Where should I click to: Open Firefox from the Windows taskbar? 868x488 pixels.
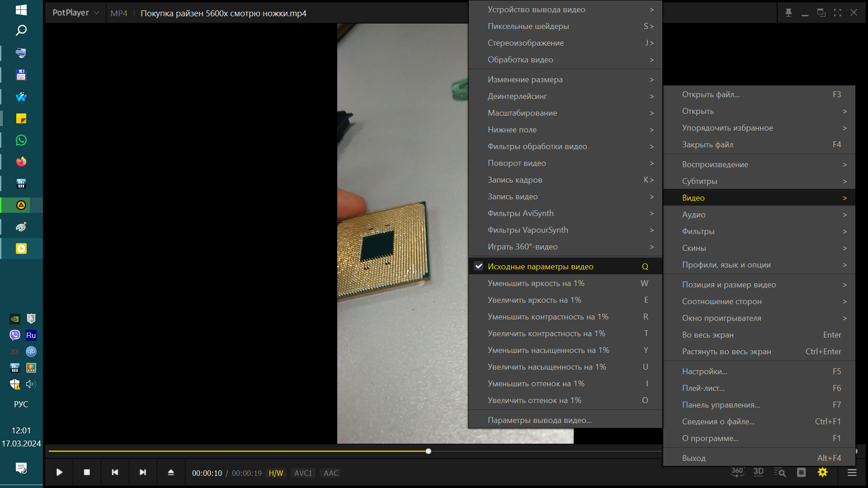21,162
